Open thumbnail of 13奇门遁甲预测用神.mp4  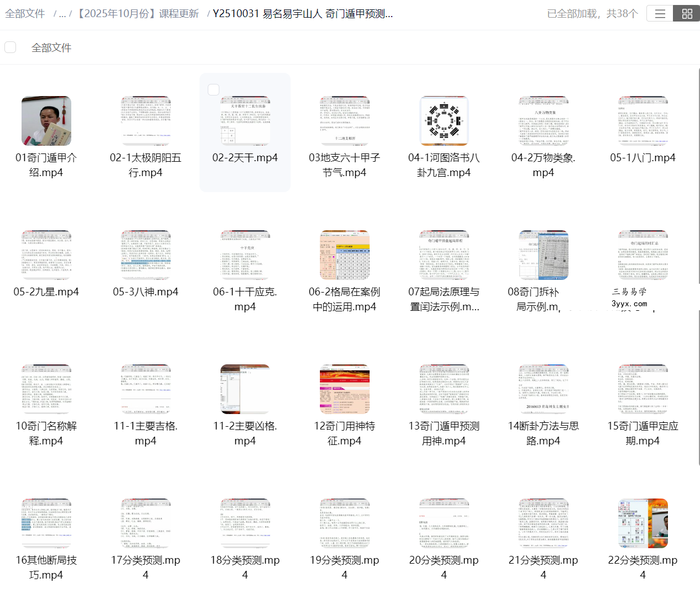(x=444, y=389)
